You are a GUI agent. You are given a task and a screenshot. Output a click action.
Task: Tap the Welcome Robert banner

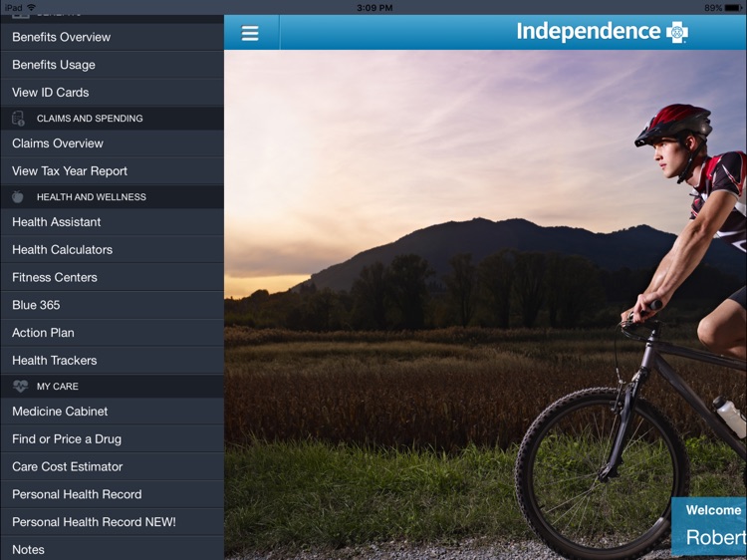[x=709, y=527]
